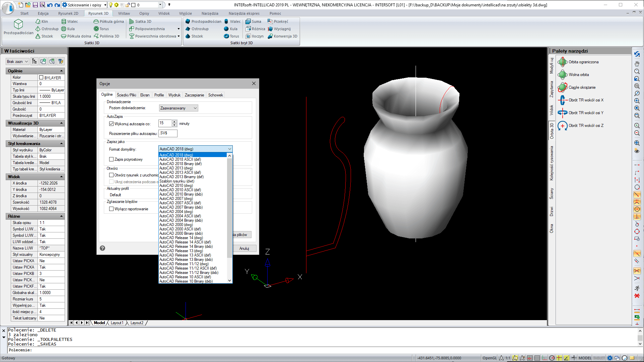Open the Ściany vertical palette tab
This screenshot has width=644, height=362.
551,194
